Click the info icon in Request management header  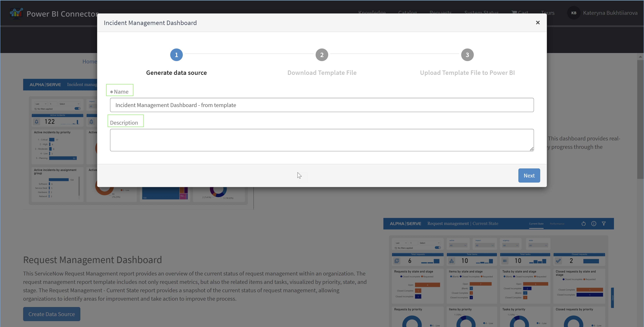point(594,224)
